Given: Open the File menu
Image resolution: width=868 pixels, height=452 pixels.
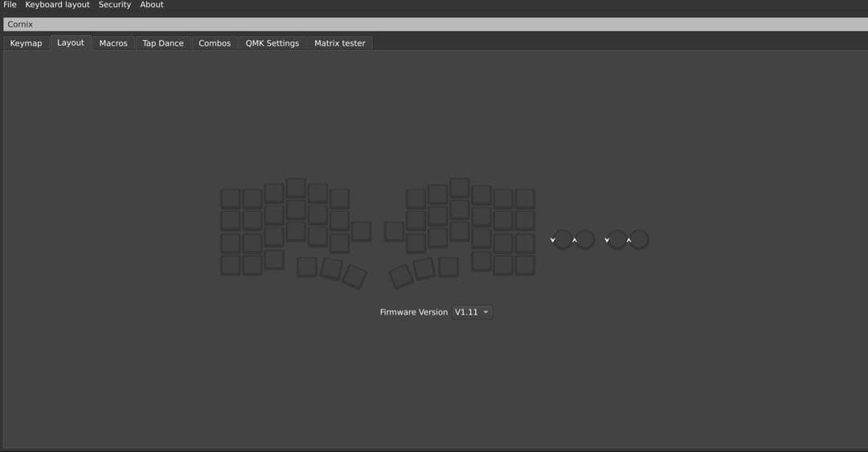Looking at the screenshot, I should click(x=10, y=5).
